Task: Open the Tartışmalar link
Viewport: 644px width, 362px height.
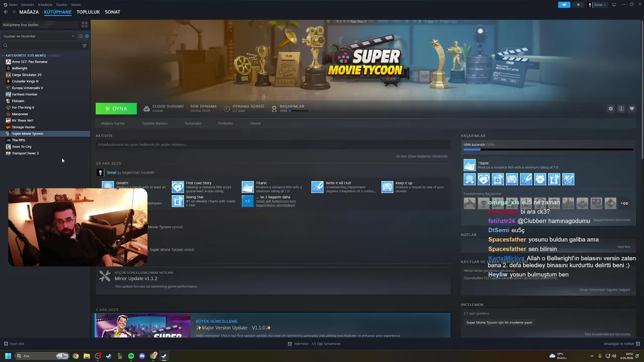Action: click(193, 123)
